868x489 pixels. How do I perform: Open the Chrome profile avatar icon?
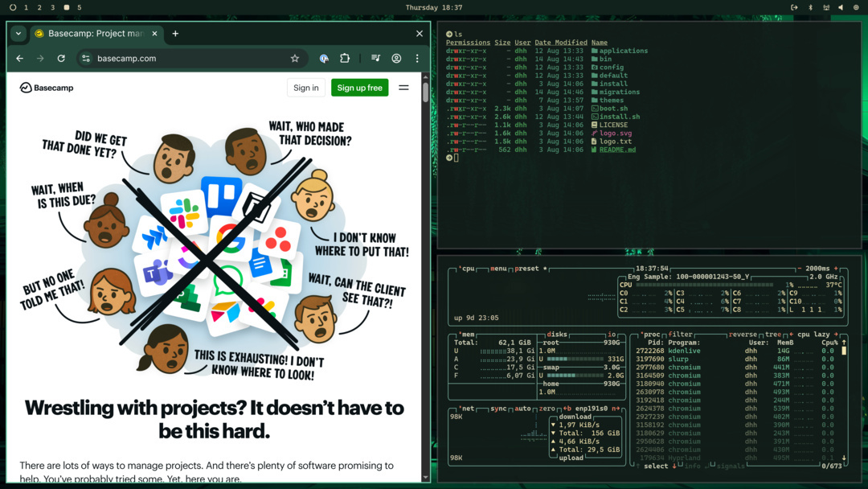[396, 58]
